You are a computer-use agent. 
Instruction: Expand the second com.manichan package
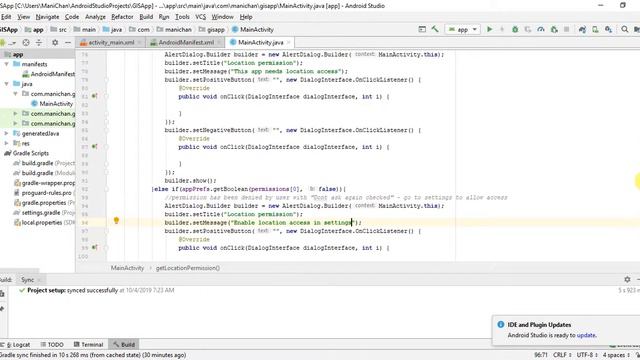coord(16,113)
